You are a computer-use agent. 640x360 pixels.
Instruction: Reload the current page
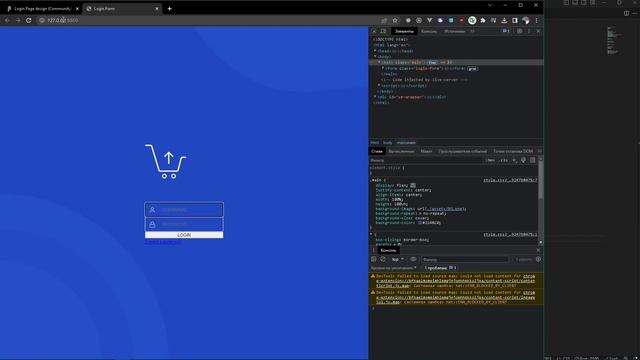[x=29, y=20]
